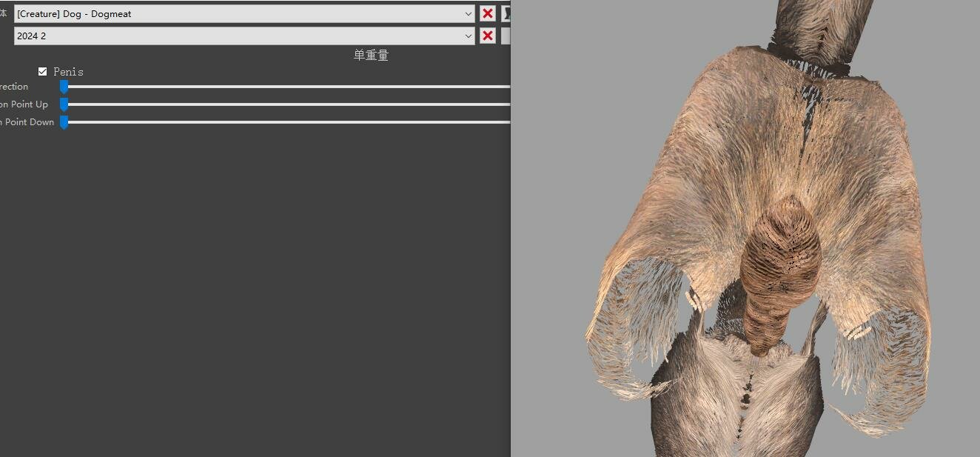Click the slider handle in the 'n Point Down' row
Viewport: 980px width, 457px height.
64,122
